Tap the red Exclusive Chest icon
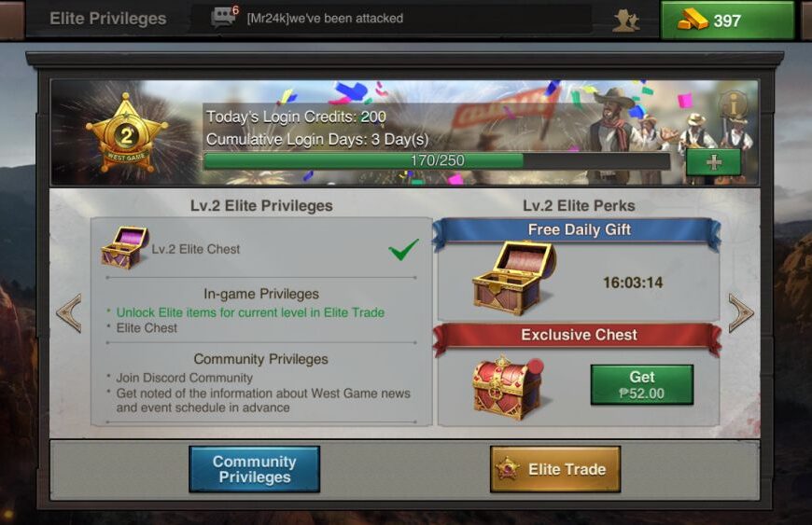 (x=508, y=386)
